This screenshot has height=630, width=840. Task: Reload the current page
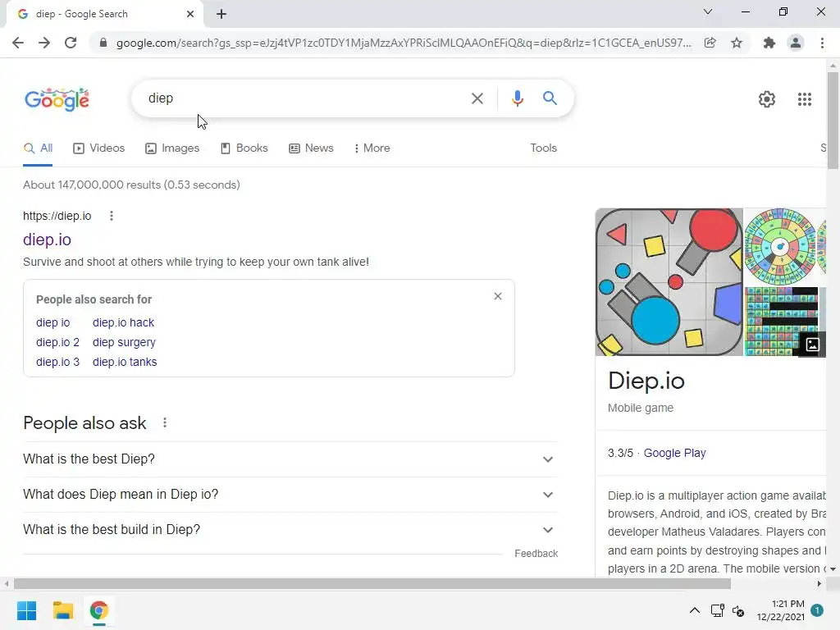71,43
